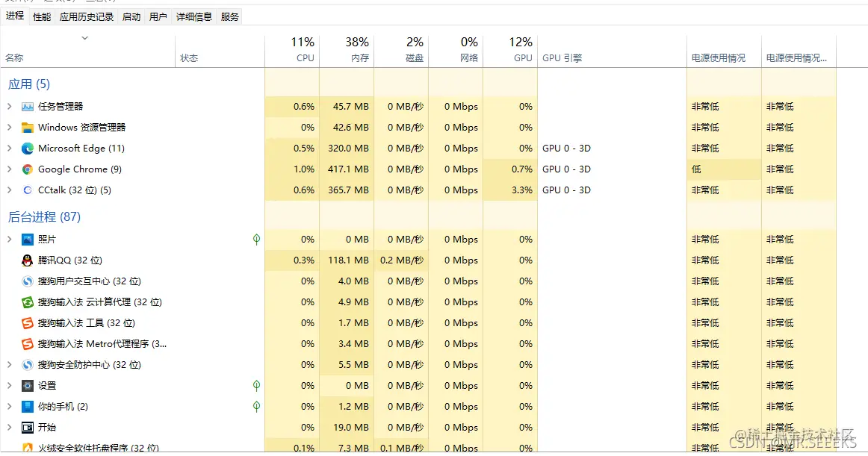Screen dimensions: 868x456
Task: Click the green leaf suspended icon for 照片
Action: [x=256, y=240]
